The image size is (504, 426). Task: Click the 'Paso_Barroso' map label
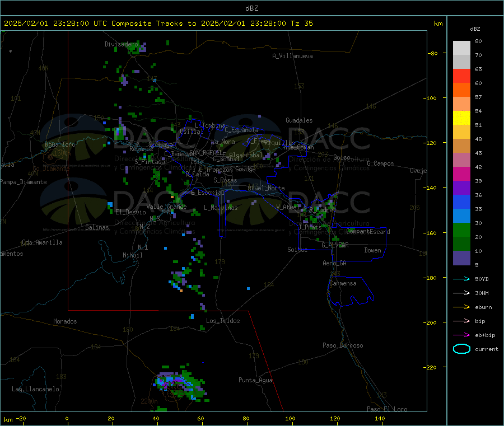click(343, 346)
